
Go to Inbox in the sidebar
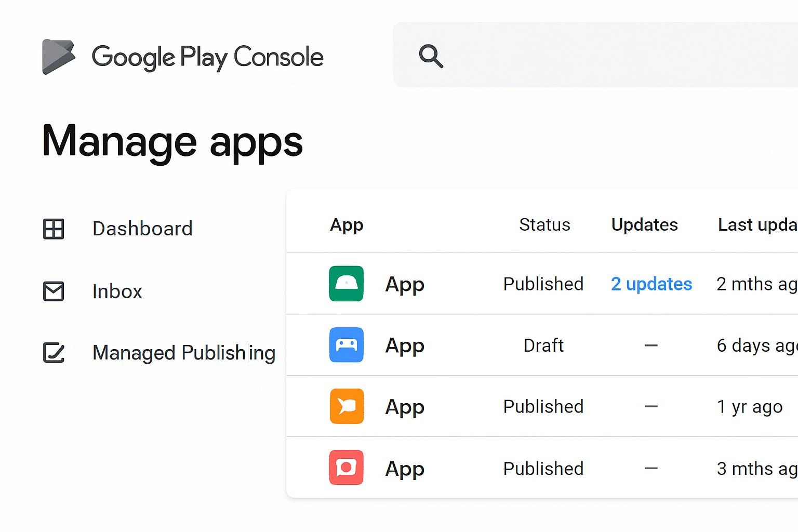pyautogui.click(x=117, y=291)
